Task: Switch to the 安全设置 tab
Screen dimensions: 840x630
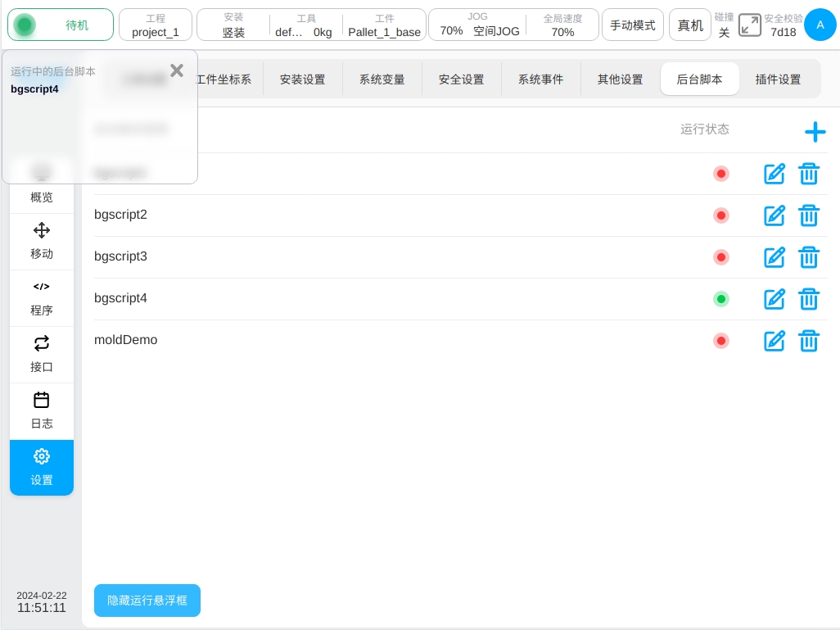Action: [461, 79]
